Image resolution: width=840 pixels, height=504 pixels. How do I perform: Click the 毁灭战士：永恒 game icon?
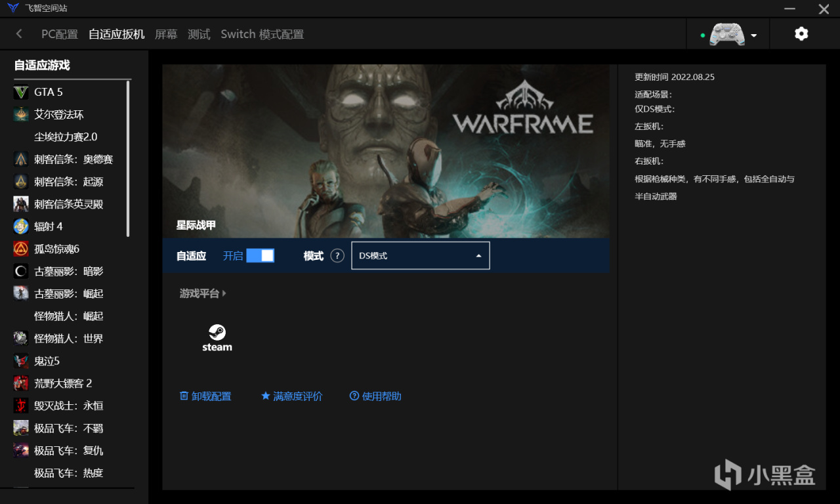coord(21,406)
